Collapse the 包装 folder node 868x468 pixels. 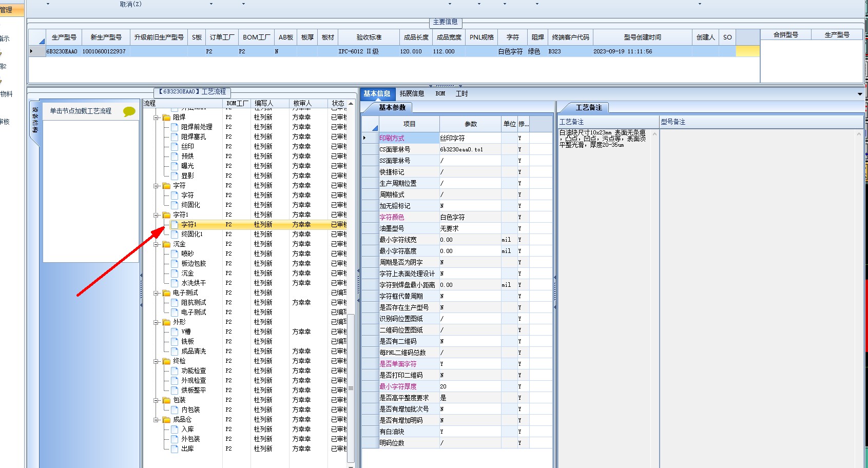pos(156,400)
